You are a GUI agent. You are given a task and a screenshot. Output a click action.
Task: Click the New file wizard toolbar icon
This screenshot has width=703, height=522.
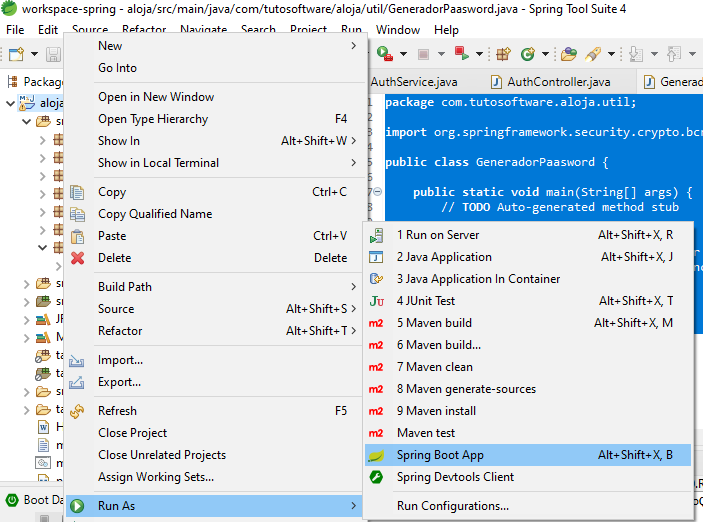point(17,54)
